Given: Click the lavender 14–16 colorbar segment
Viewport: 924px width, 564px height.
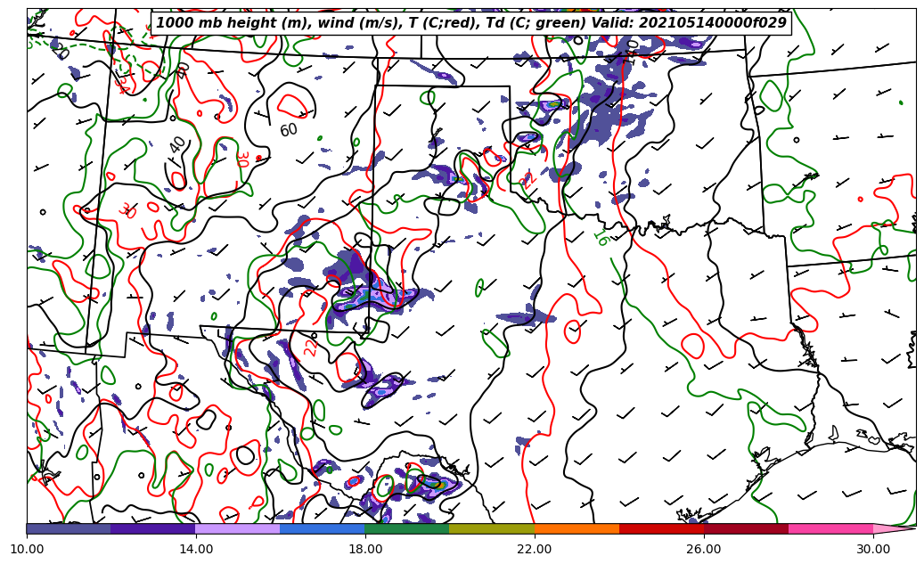Looking at the screenshot, I should (238, 528).
